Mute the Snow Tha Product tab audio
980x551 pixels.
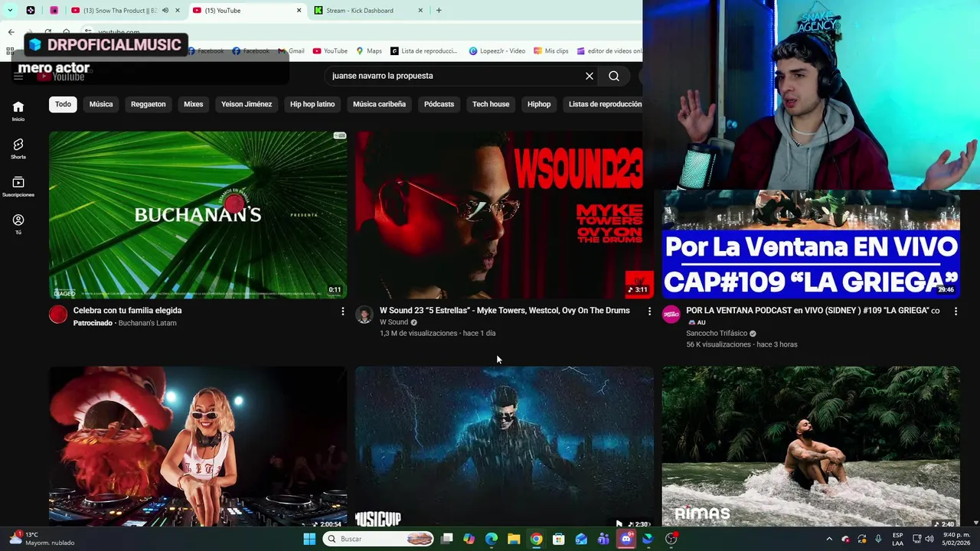[165, 11]
